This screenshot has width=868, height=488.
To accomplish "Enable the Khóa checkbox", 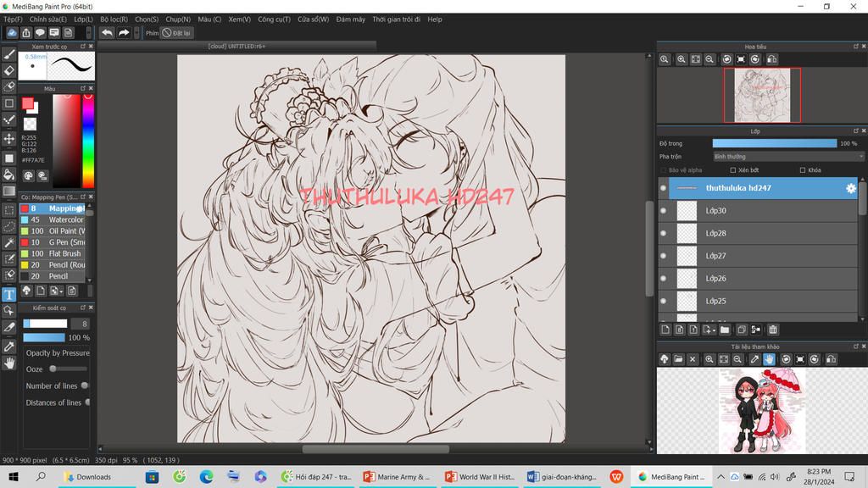I will [x=803, y=170].
